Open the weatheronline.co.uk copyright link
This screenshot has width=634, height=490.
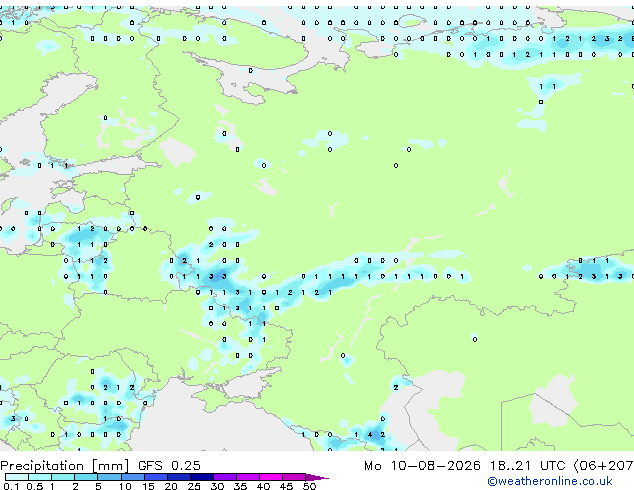[x=550, y=481]
